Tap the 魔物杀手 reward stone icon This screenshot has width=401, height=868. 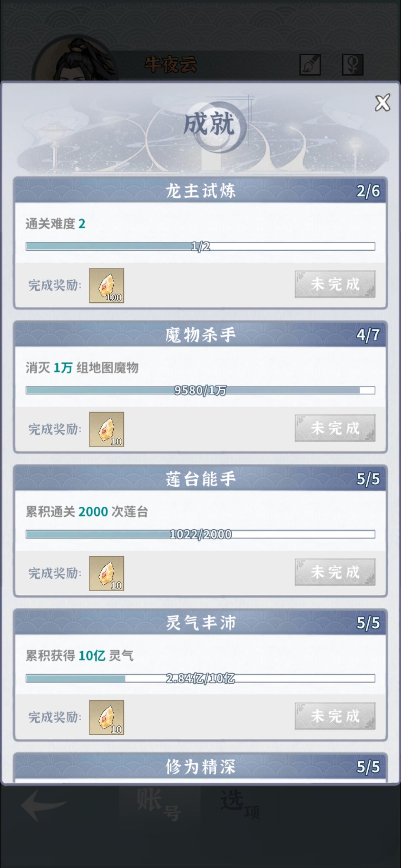tap(107, 429)
